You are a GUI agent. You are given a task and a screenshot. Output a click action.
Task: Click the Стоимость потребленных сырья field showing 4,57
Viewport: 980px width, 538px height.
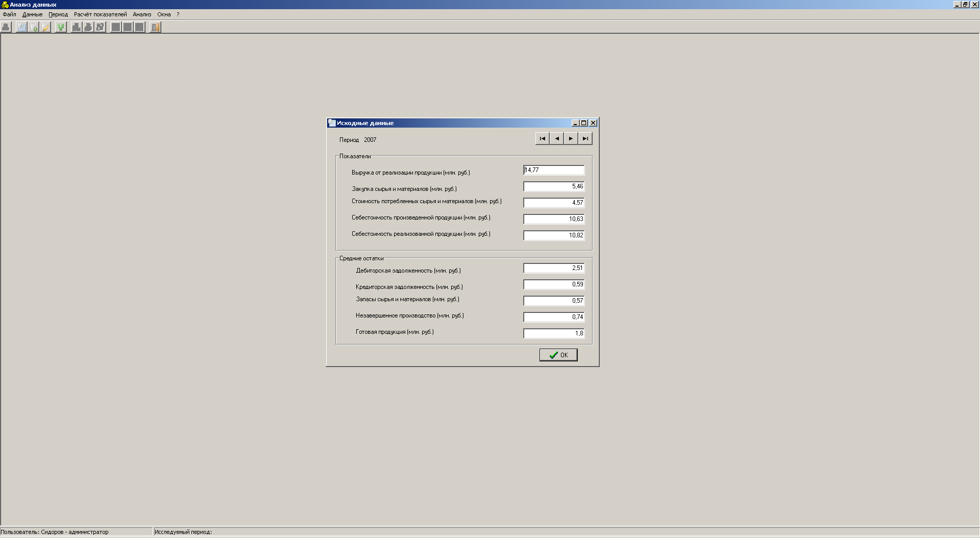pos(554,203)
